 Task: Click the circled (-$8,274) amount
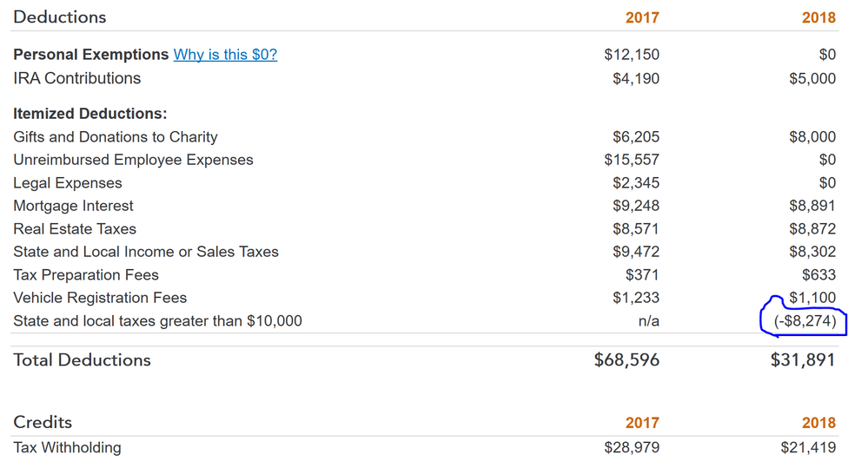(805, 321)
